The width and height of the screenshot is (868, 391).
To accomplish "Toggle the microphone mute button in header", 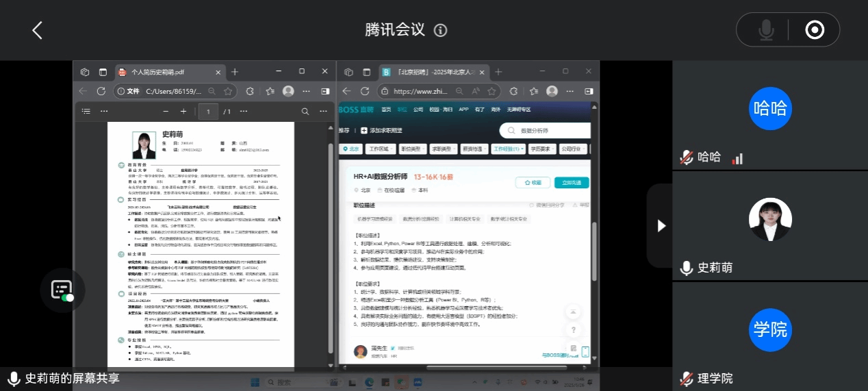I will (765, 30).
